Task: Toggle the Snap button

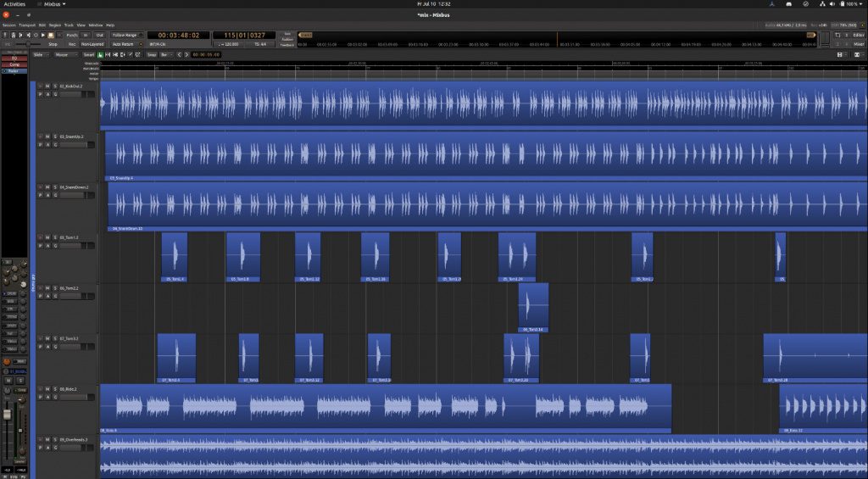Action: pyautogui.click(x=151, y=55)
